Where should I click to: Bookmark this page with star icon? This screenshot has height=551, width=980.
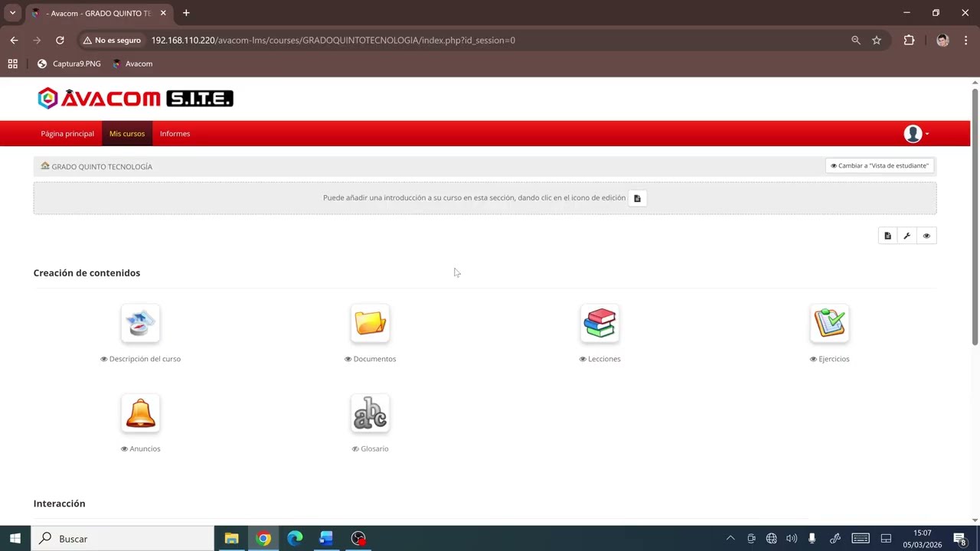coord(877,40)
